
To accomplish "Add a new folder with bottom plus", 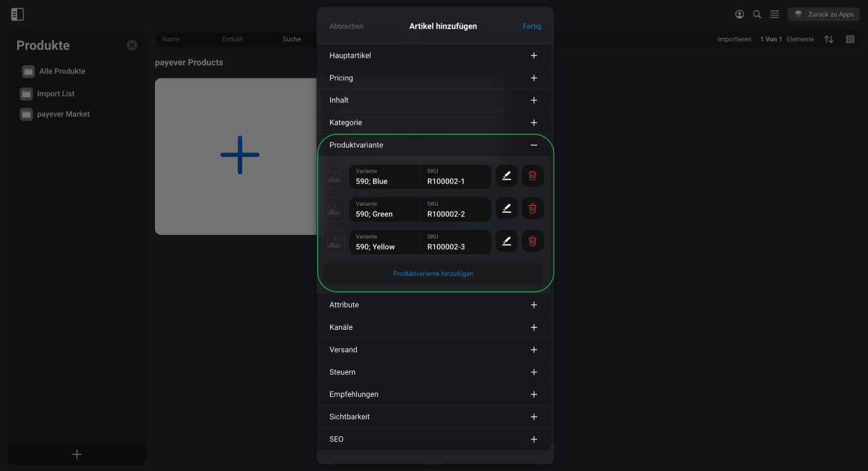I will click(x=77, y=455).
